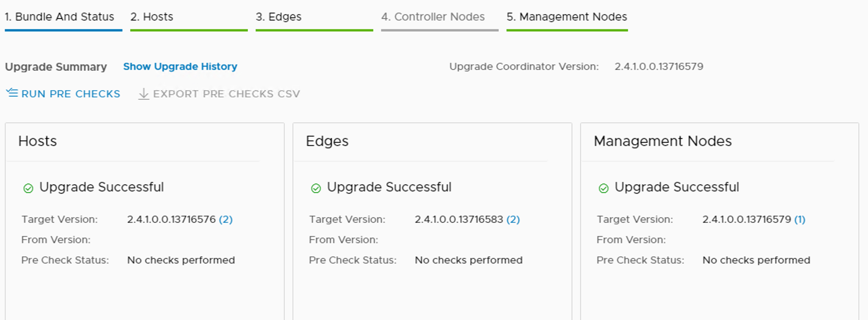Open the Management Nodes step tab
868x320 pixels.
pyautogui.click(x=567, y=17)
